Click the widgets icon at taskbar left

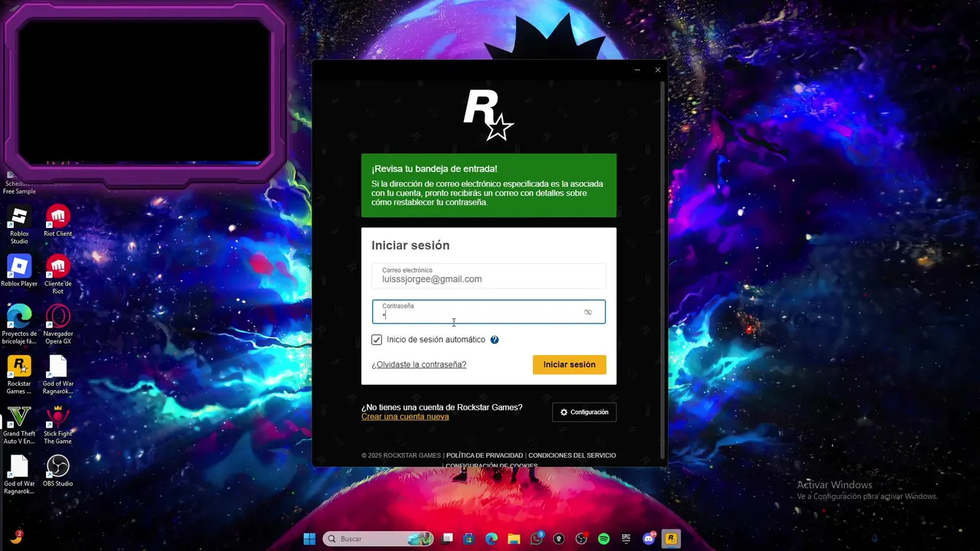click(x=16, y=537)
